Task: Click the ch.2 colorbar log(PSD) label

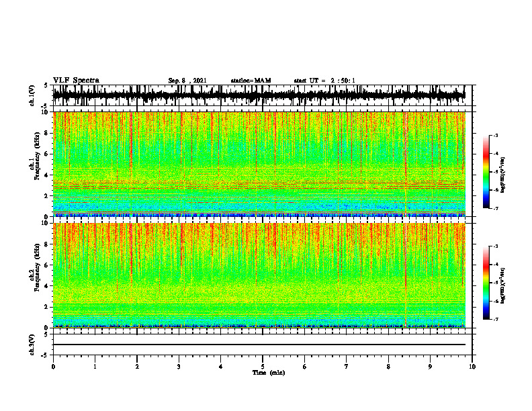Action: click(x=503, y=285)
